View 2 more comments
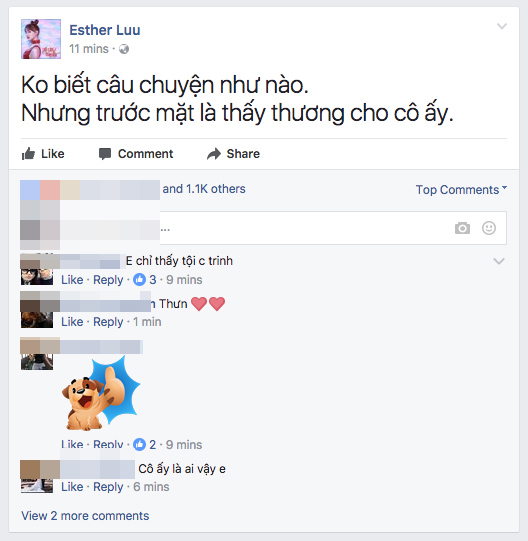The width and height of the screenshot is (528, 541). (x=85, y=515)
